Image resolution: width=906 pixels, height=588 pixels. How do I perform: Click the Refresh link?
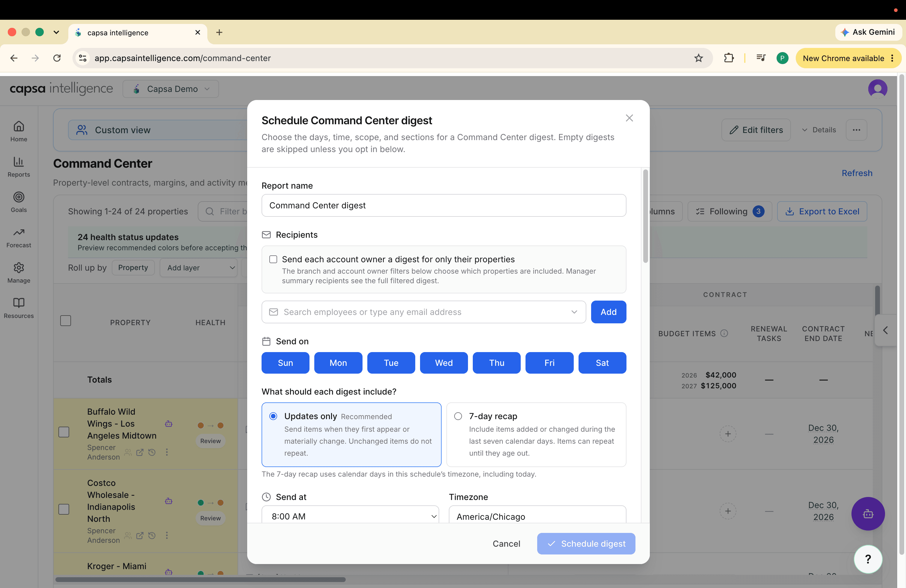click(x=857, y=173)
